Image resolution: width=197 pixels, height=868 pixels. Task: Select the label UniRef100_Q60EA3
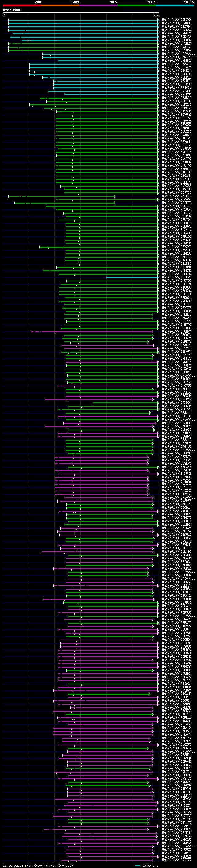[x=176, y=74]
